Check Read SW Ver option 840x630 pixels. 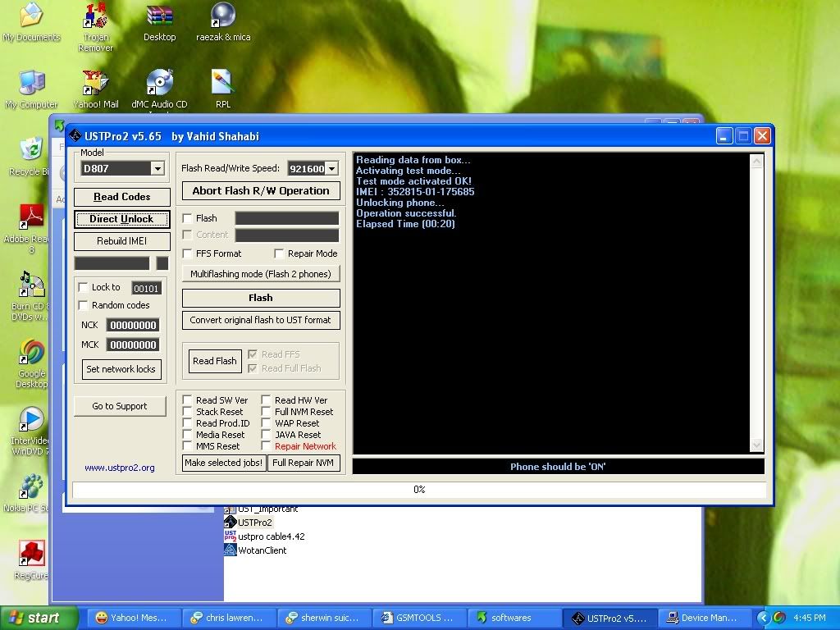tap(188, 400)
